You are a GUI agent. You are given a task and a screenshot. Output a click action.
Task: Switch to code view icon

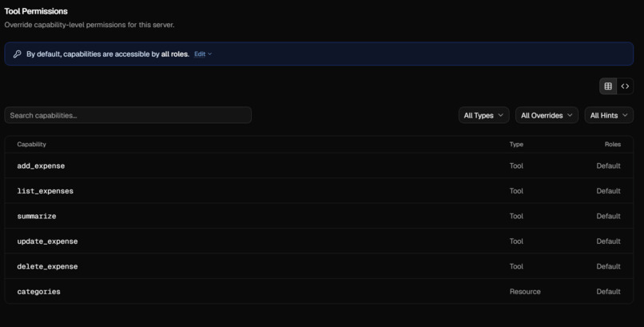(x=625, y=86)
